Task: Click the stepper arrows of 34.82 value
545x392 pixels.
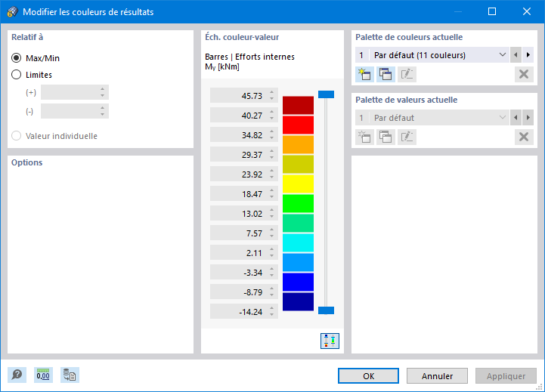Action: 272,134
